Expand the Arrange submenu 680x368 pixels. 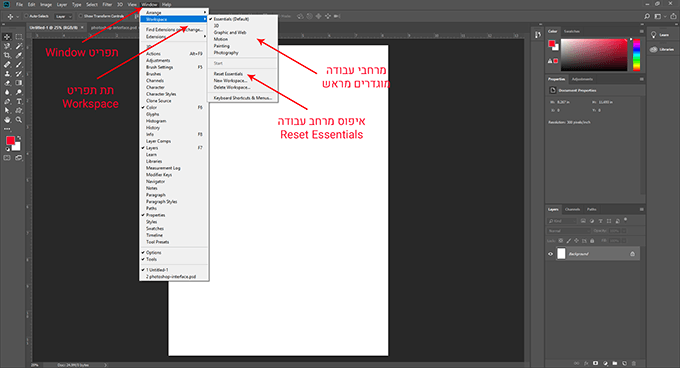[x=174, y=13]
